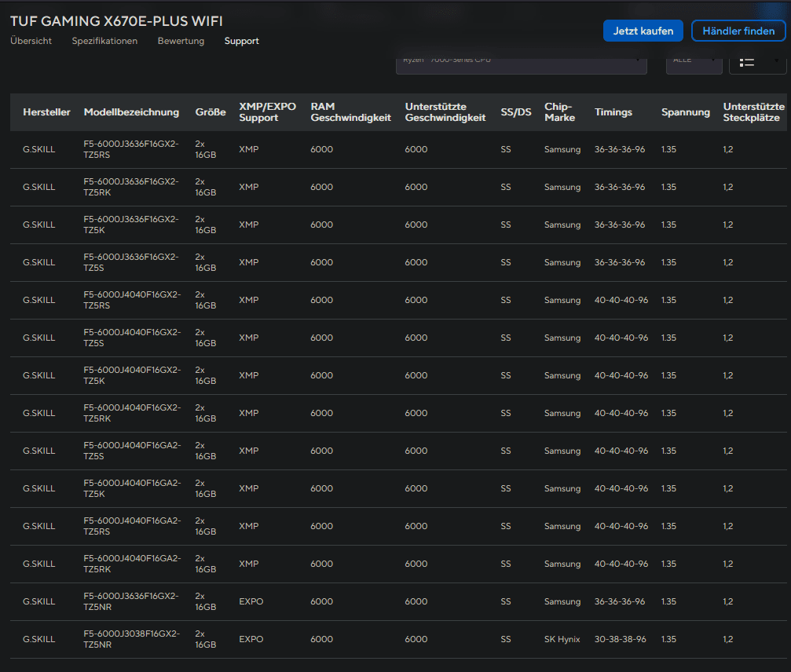This screenshot has width=791, height=672.
Task: Select model F5-6000J3636F16GX2-TZ5K
Action: 131,225
